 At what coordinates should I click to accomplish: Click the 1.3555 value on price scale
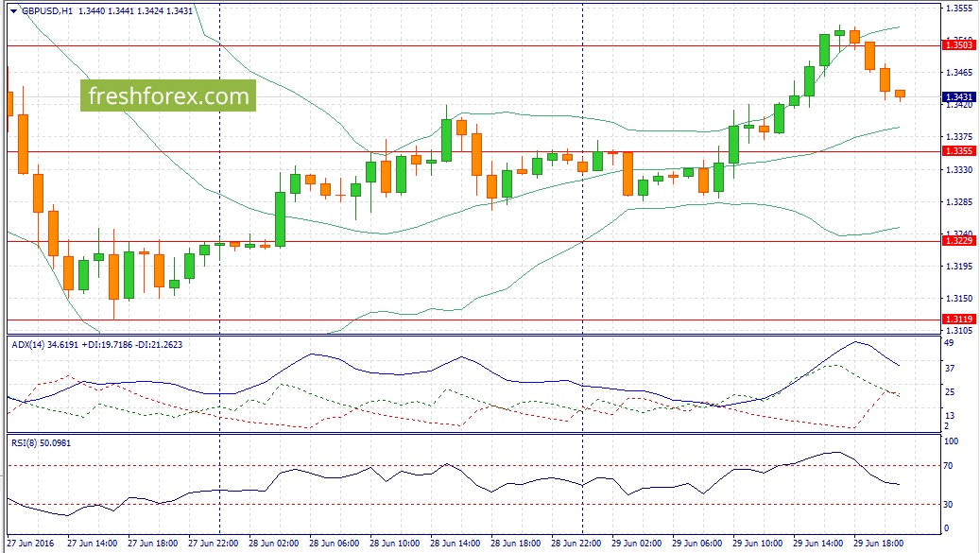958,9
